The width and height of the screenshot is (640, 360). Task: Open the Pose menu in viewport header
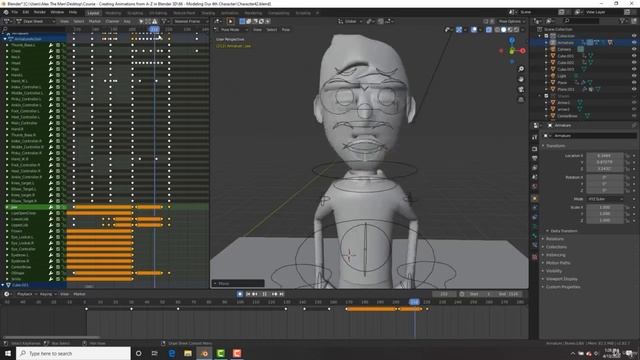point(286,30)
